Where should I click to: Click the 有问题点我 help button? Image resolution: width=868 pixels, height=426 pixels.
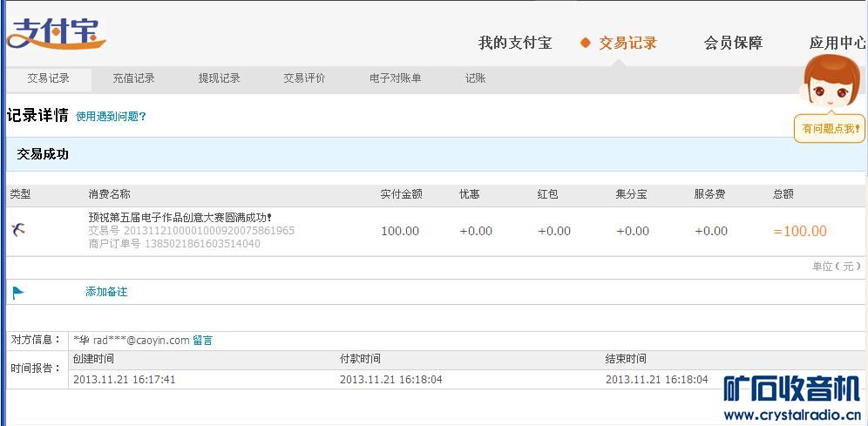pos(830,129)
